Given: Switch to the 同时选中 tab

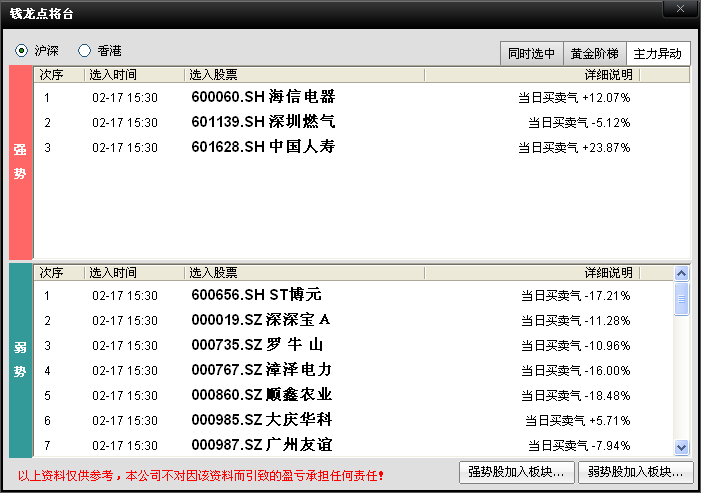Looking at the screenshot, I should 532,54.
